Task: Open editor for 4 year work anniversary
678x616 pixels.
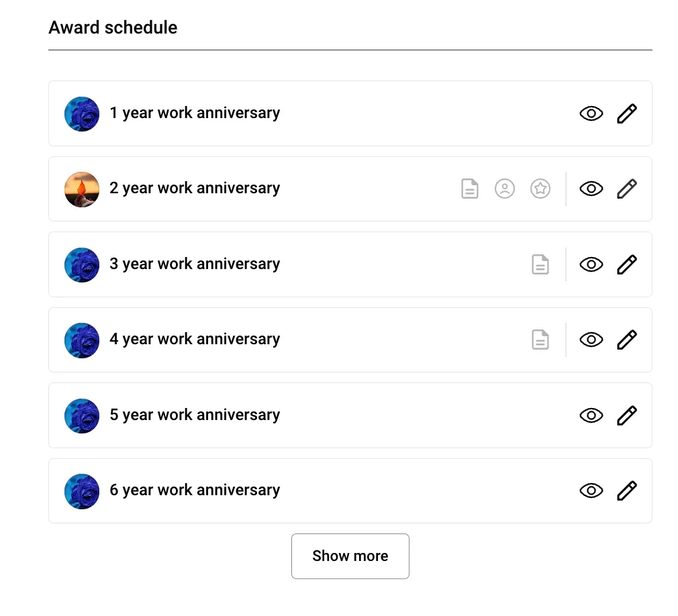Action: pos(626,340)
